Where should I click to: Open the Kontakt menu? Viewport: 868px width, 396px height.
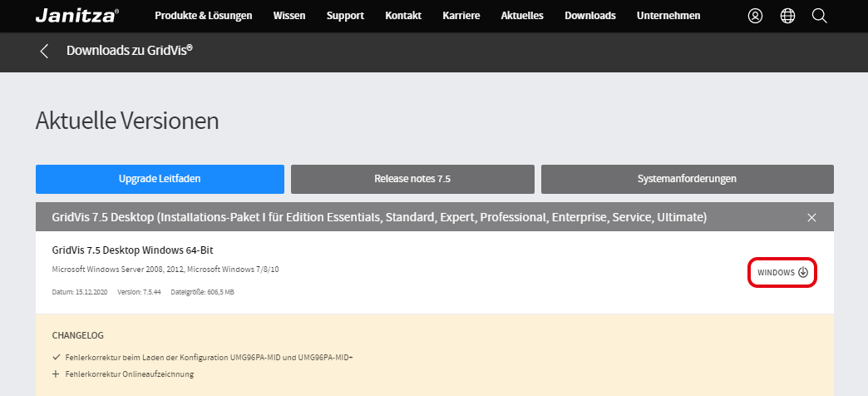click(x=403, y=16)
